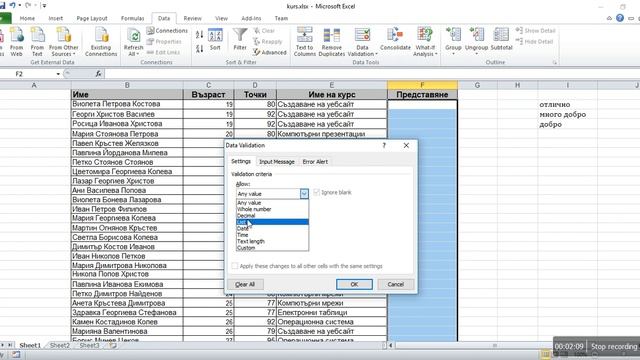Click the Group outline icon
Image resolution: width=640 pixels, height=360 pixels.
click(x=453, y=40)
